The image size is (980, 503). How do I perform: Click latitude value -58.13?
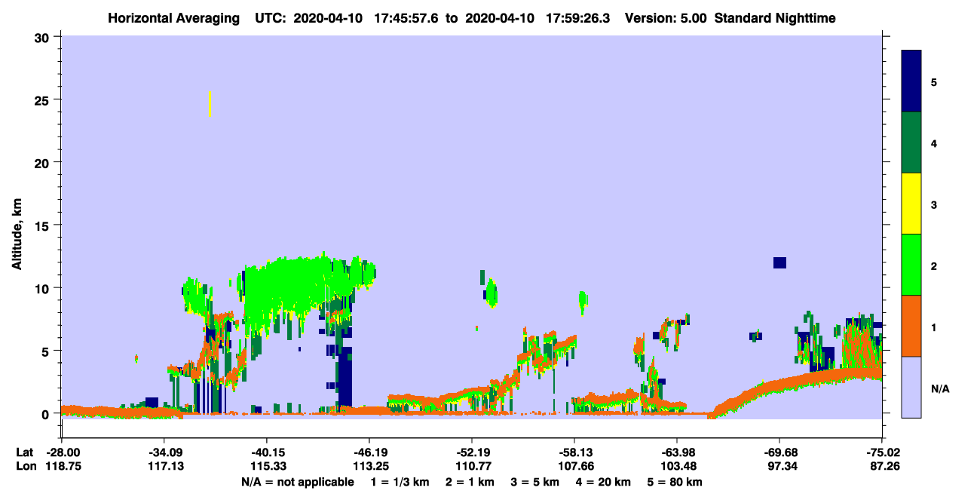click(x=574, y=452)
